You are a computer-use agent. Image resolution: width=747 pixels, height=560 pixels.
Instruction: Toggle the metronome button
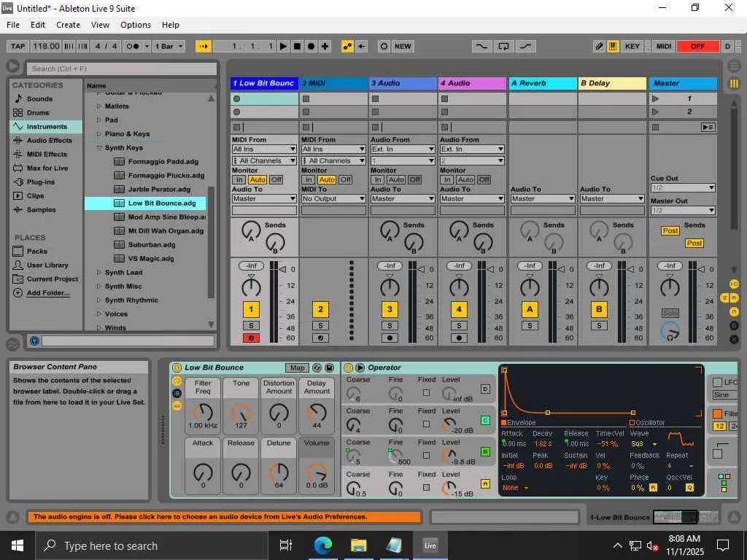[132, 46]
